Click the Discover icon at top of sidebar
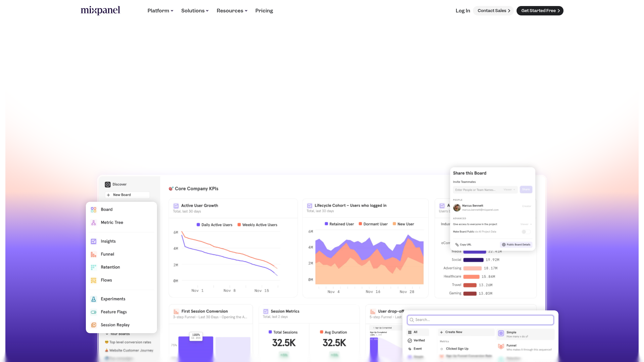Image resolution: width=644 pixels, height=362 pixels. [x=107, y=184]
